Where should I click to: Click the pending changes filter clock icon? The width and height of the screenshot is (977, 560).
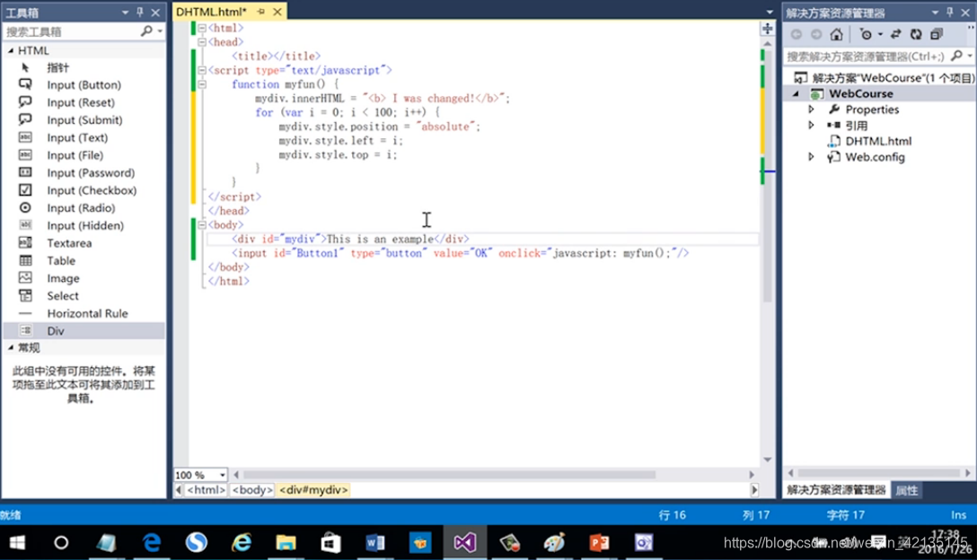coord(866,34)
